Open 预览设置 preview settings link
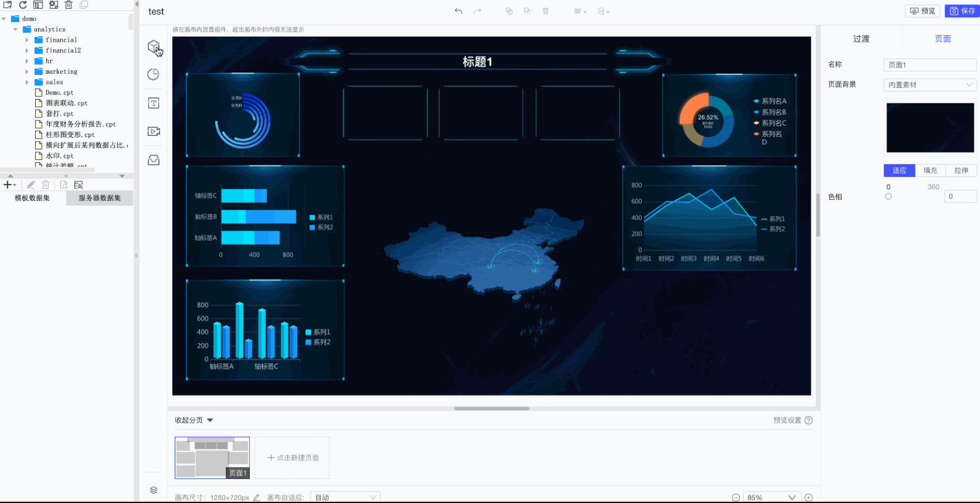 click(787, 421)
